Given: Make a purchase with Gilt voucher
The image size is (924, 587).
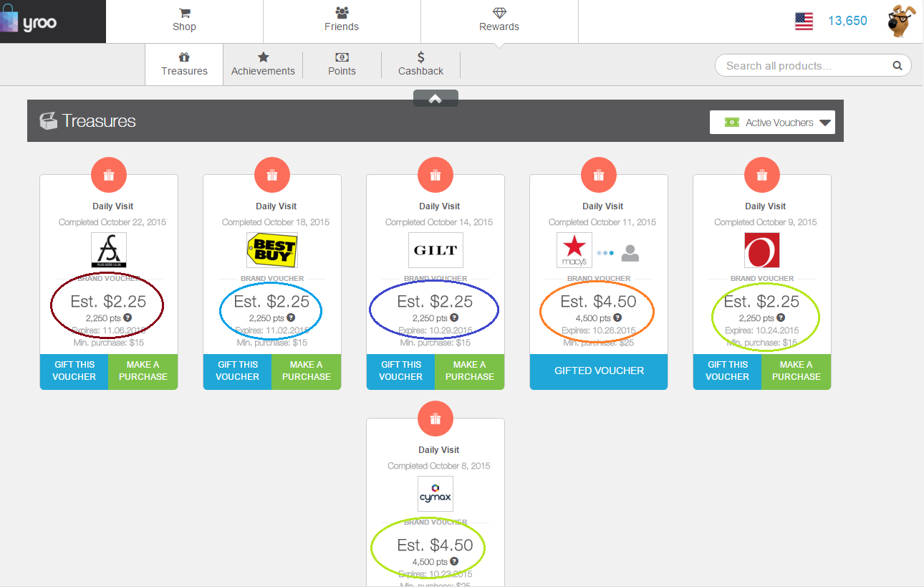Looking at the screenshot, I should point(470,371).
